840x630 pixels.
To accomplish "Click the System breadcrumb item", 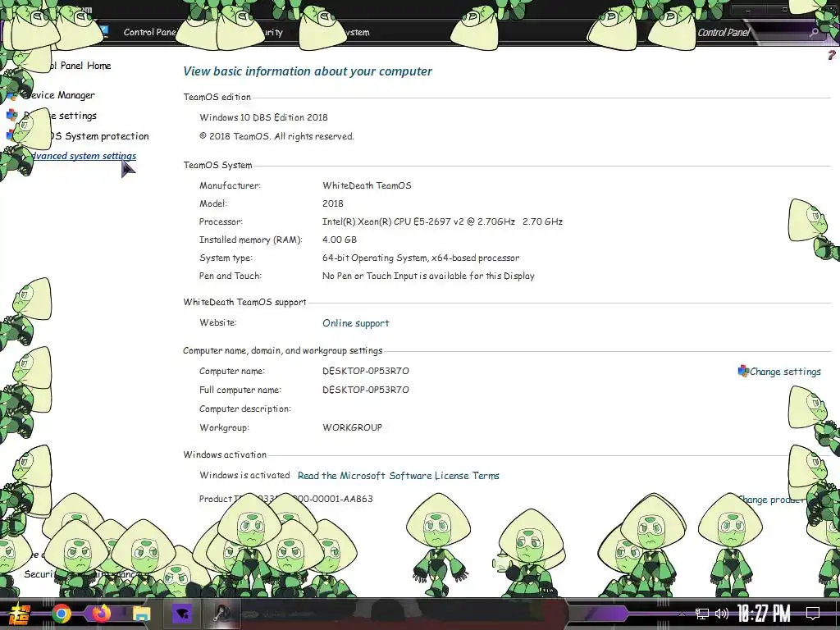I will (356, 32).
